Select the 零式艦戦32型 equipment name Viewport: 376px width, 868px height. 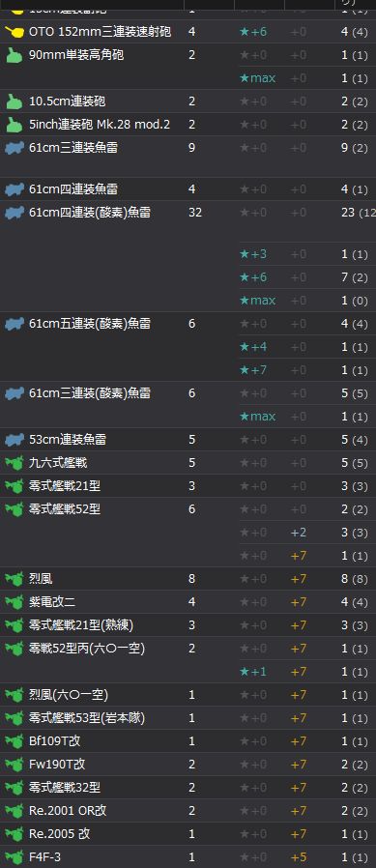[x=65, y=787]
